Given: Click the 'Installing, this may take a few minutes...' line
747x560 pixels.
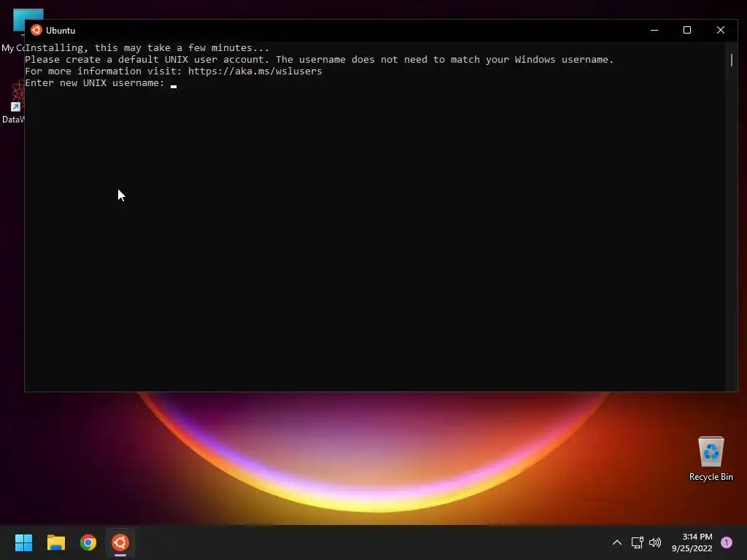Looking at the screenshot, I should click(x=147, y=47).
